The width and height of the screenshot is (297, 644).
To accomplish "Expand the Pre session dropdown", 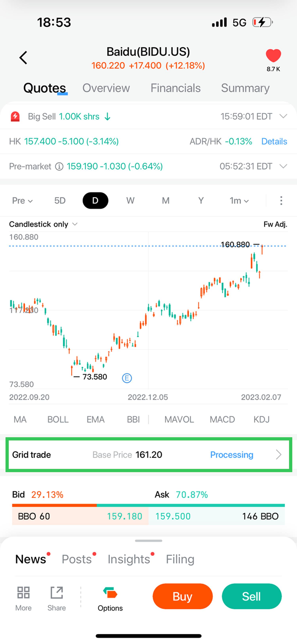I will point(22,200).
